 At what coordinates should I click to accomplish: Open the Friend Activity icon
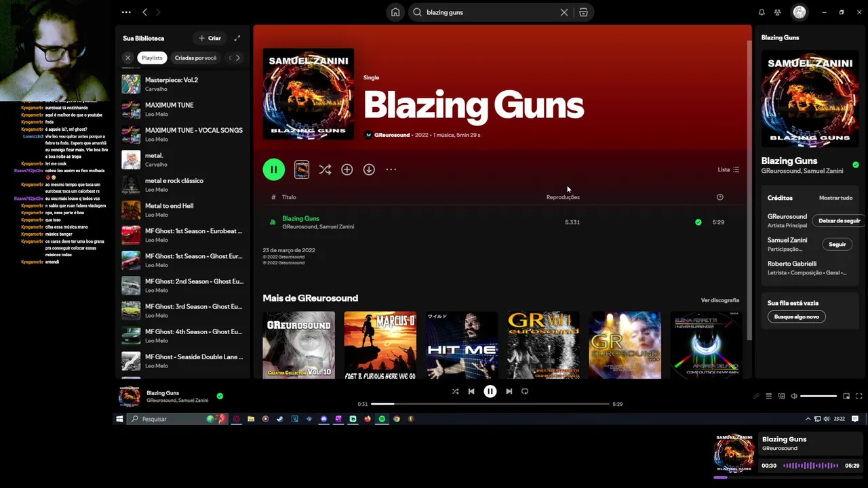point(778,12)
